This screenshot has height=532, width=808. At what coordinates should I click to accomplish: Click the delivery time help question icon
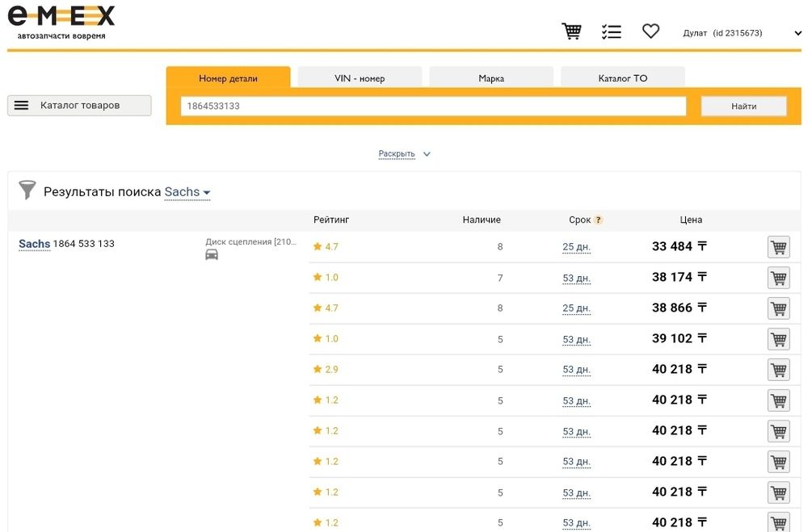tap(599, 220)
